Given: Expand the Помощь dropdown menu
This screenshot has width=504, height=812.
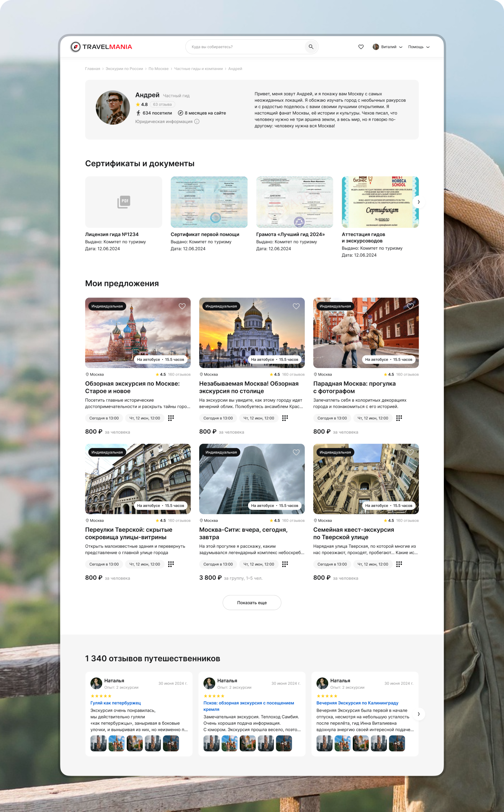Looking at the screenshot, I should pyautogui.click(x=419, y=47).
